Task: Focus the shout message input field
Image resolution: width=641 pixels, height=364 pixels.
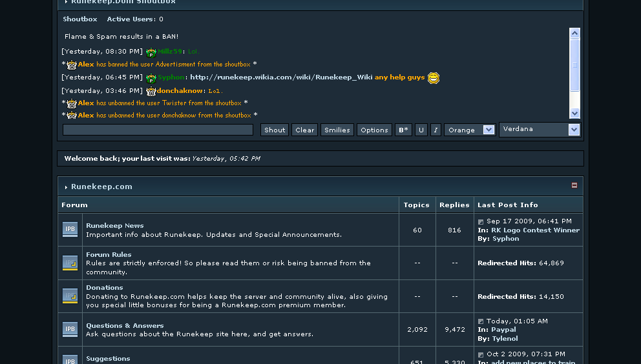Action: (x=158, y=130)
